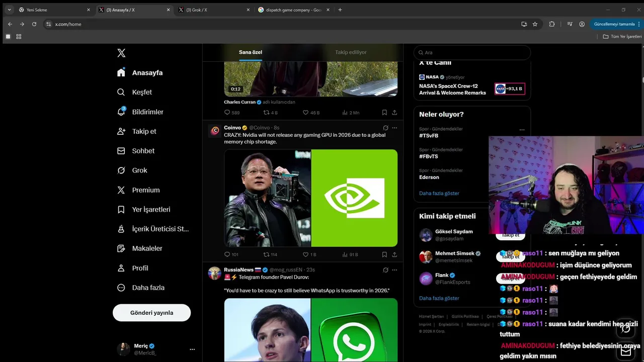Image resolution: width=644 pixels, height=362 pixels.
Task: Open more options on RussiaNews post
Action: 394,270
